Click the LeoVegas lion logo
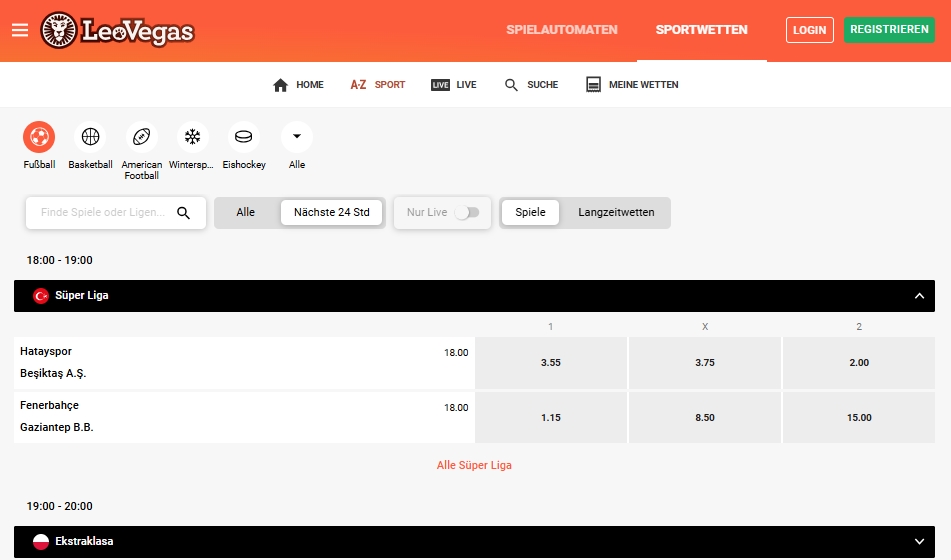 tap(59, 30)
